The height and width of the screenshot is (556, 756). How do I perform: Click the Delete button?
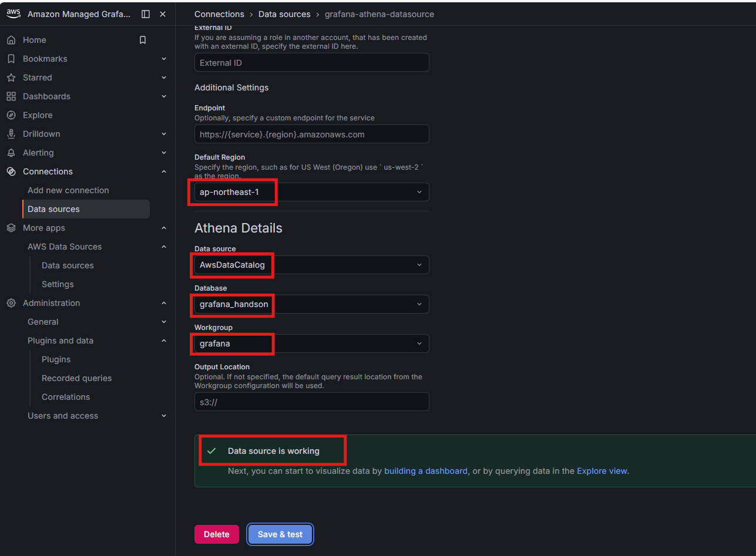pyautogui.click(x=217, y=534)
